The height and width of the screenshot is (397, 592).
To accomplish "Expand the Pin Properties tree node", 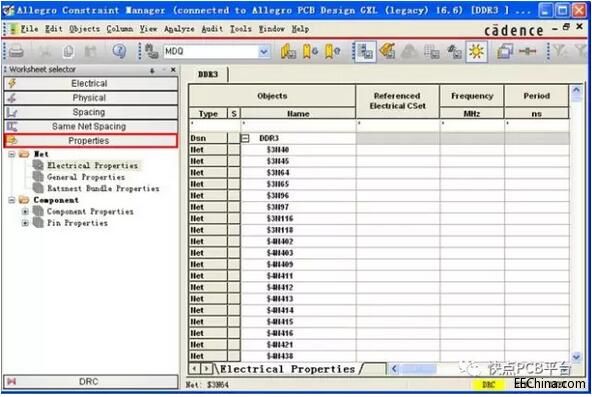I will pos(25,223).
